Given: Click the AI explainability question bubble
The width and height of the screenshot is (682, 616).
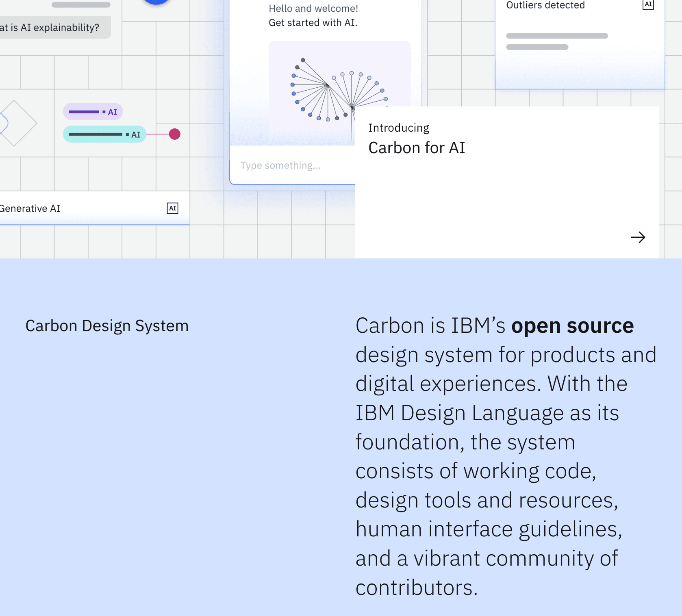Looking at the screenshot, I should tap(55, 27).
